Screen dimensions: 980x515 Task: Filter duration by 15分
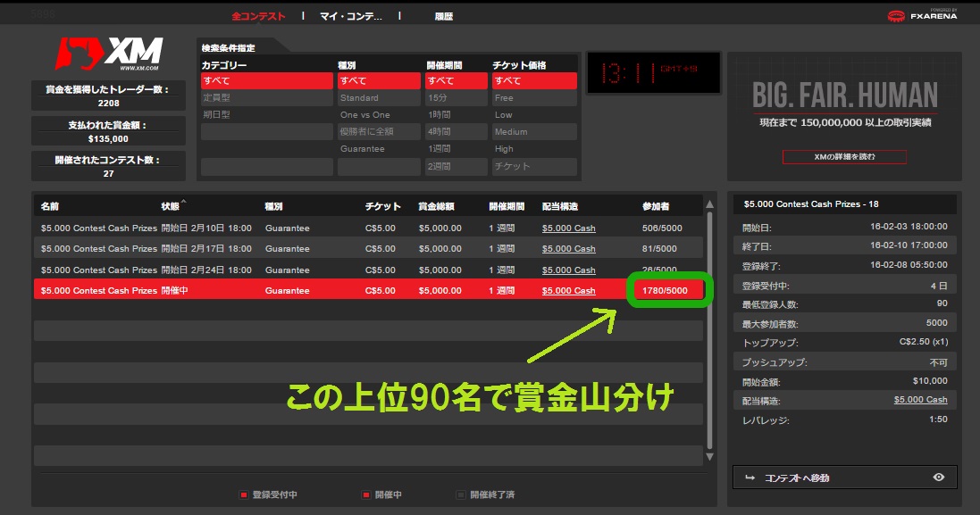click(x=456, y=97)
